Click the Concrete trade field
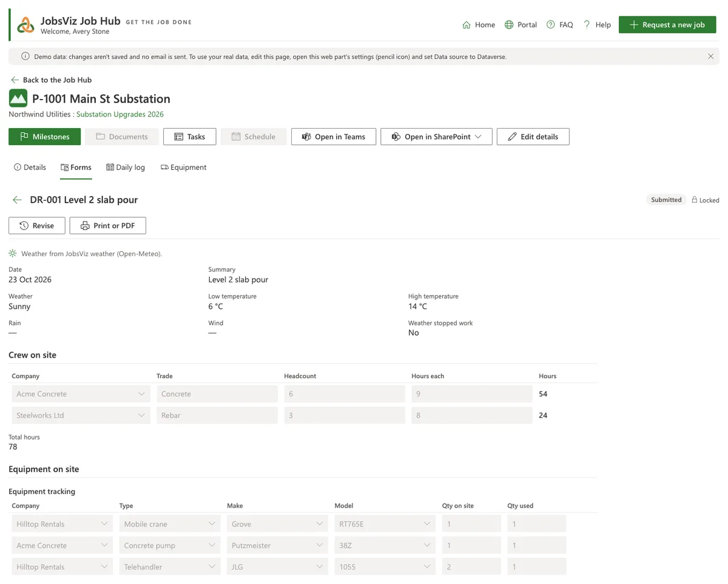 pos(217,394)
